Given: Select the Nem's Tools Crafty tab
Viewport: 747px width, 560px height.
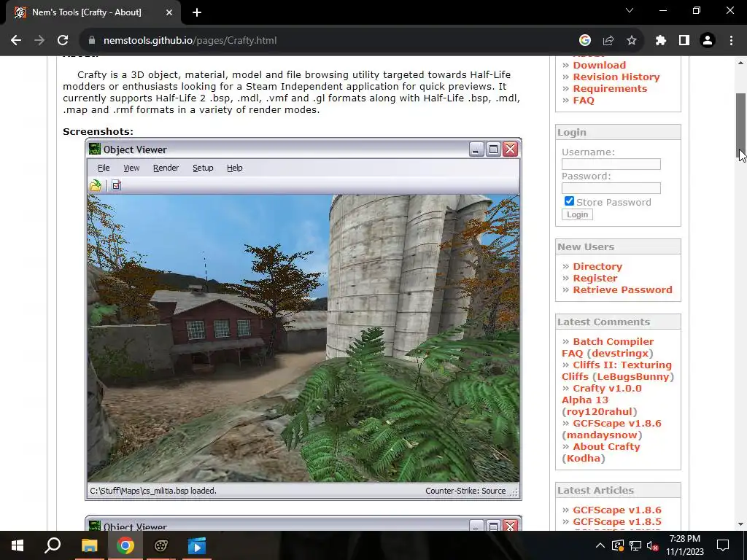Looking at the screenshot, I should tap(90, 13).
